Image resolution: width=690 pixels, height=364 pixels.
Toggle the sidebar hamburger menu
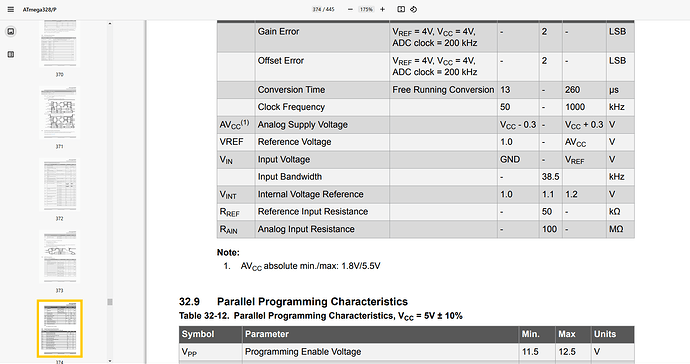[x=11, y=9]
